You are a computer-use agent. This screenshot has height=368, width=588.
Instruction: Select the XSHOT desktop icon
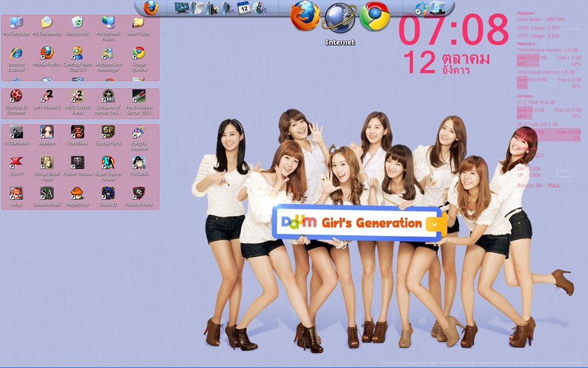[16, 166]
